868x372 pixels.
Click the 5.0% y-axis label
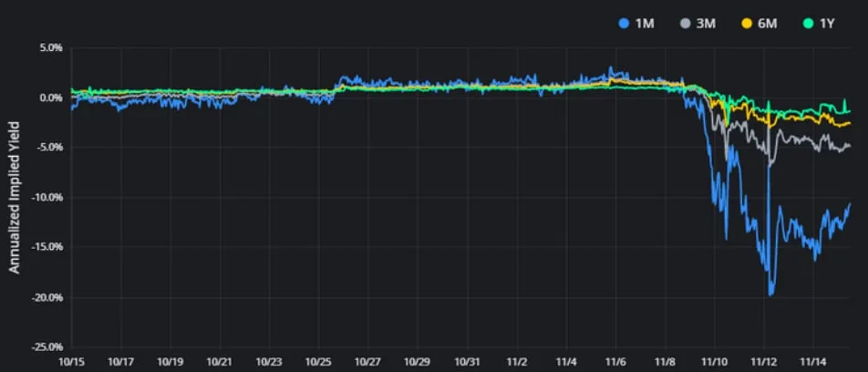[x=50, y=47]
